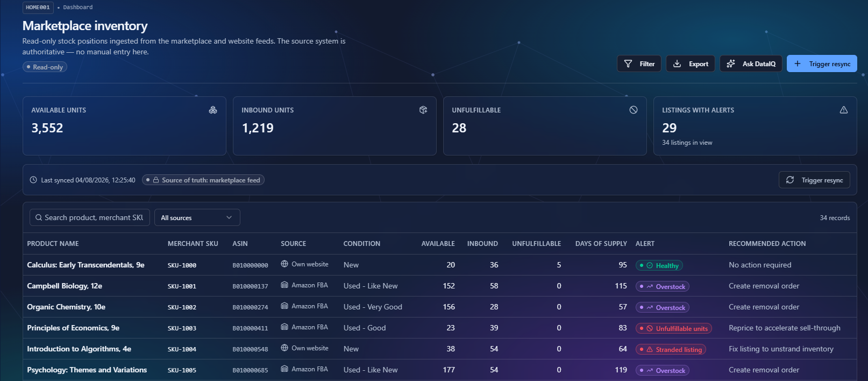The image size is (868, 381).
Task: Click the warehouse icon in SKU-1002 row
Action: click(284, 306)
